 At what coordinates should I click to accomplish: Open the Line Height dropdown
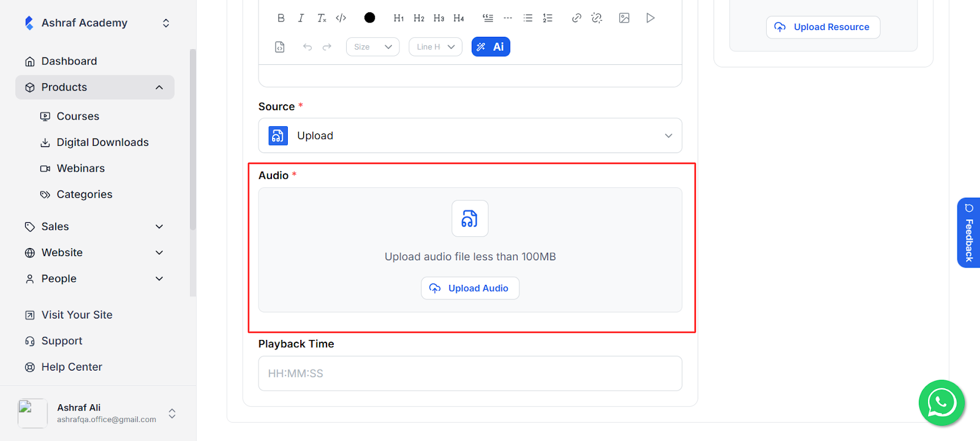[435, 47]
